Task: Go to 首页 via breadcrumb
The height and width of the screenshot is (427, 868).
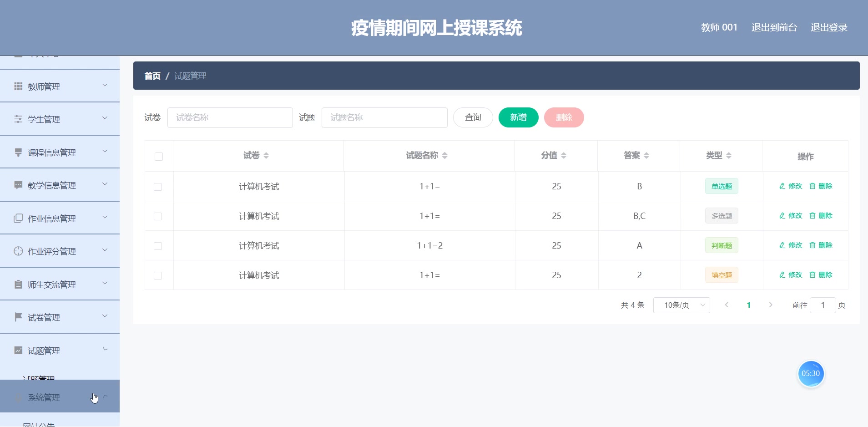Action: click(152, 76)
